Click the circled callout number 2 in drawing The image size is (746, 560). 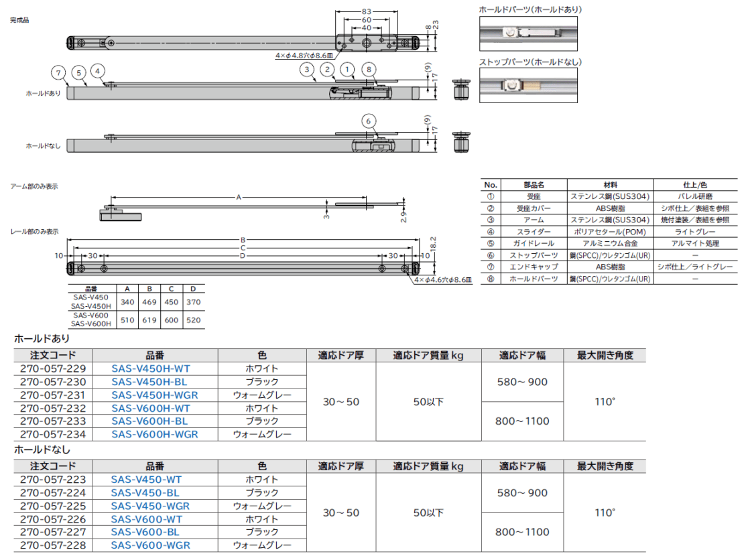click(x=327, y=70)
